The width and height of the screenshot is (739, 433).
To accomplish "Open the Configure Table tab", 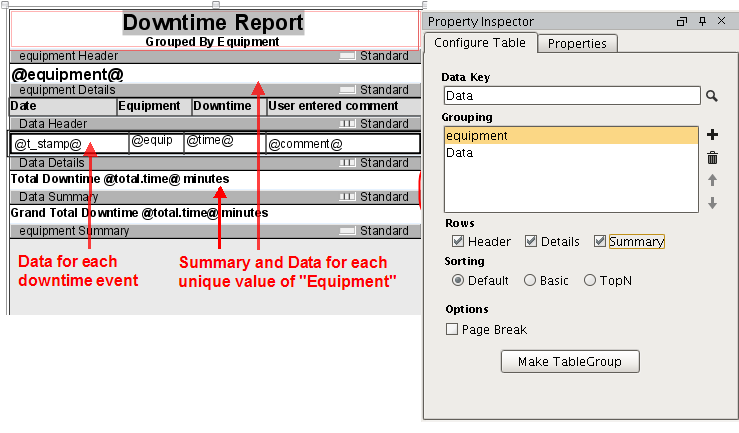I will (480, 42).
